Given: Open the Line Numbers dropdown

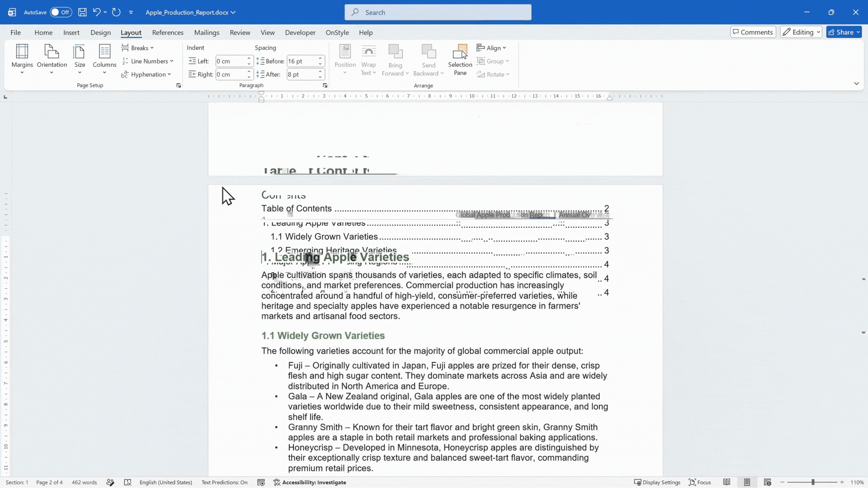Looking at the screenshot, I should (x=148, y=61).
